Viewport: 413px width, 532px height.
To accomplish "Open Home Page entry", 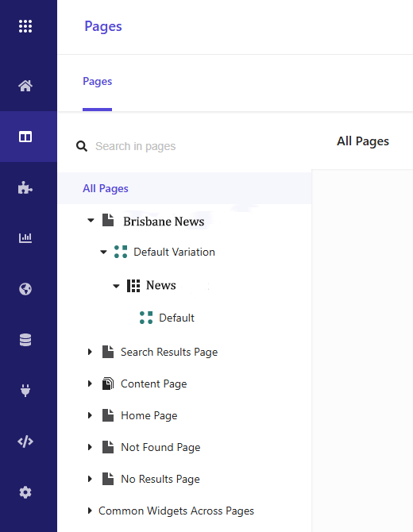I will click(149, 415).
